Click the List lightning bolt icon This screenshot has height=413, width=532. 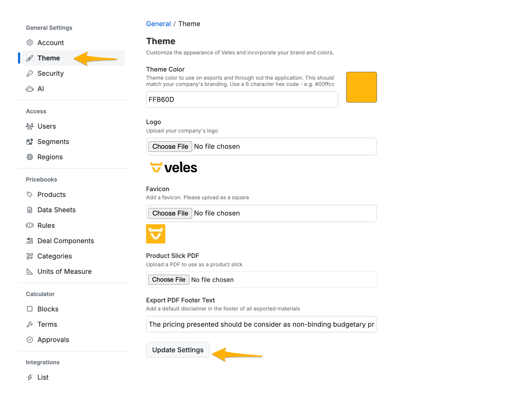coord(30,377)
